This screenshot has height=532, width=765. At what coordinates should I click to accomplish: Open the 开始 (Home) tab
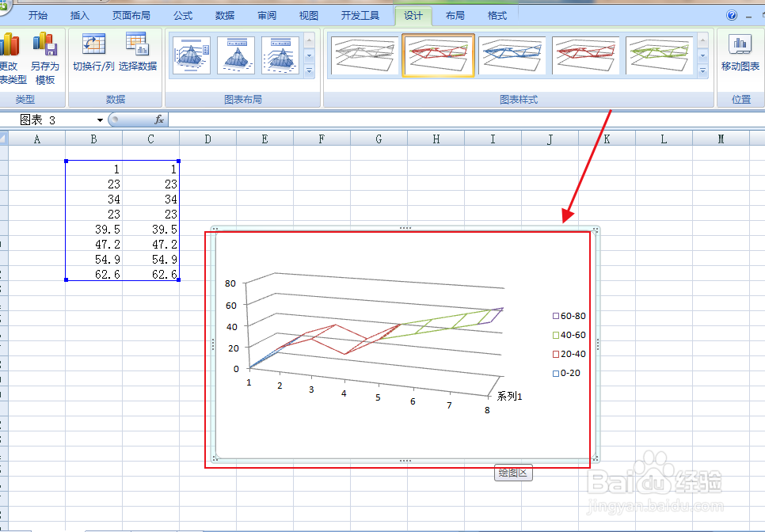(37, 16)
